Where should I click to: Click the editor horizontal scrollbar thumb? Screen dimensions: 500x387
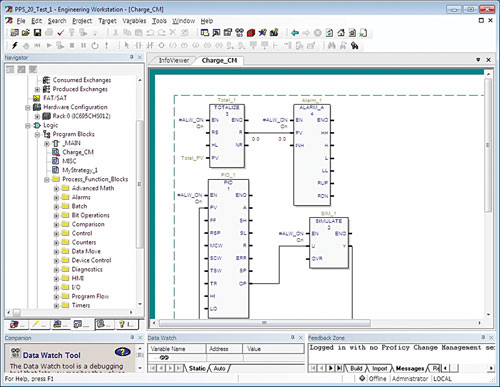click(265, 323)
